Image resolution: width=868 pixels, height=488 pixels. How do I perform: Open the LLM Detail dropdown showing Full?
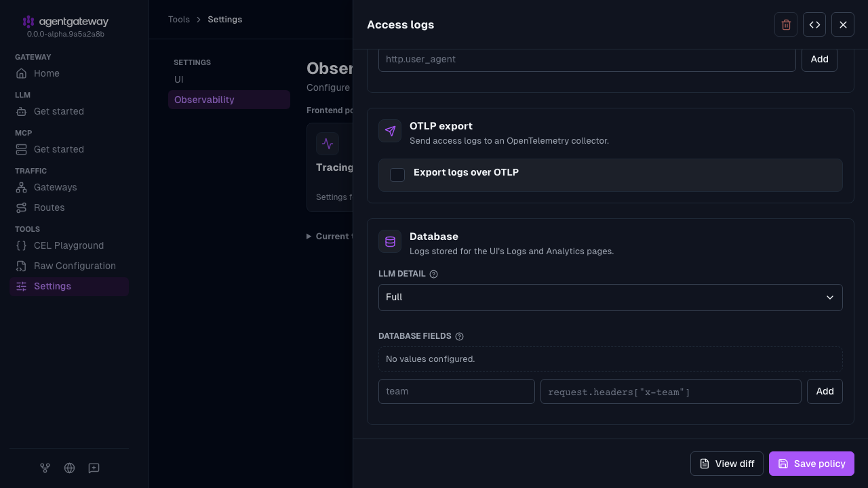click(610, 298)
